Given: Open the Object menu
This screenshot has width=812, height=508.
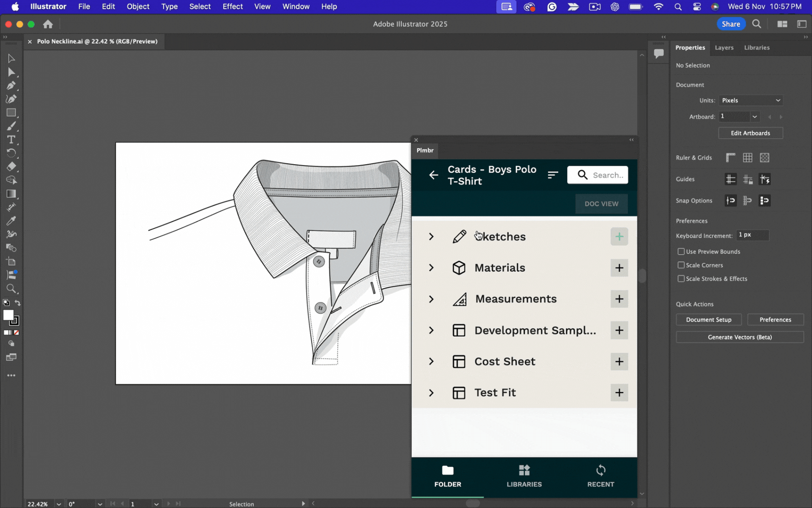Looking at the screenshot, I should [138, 7].
